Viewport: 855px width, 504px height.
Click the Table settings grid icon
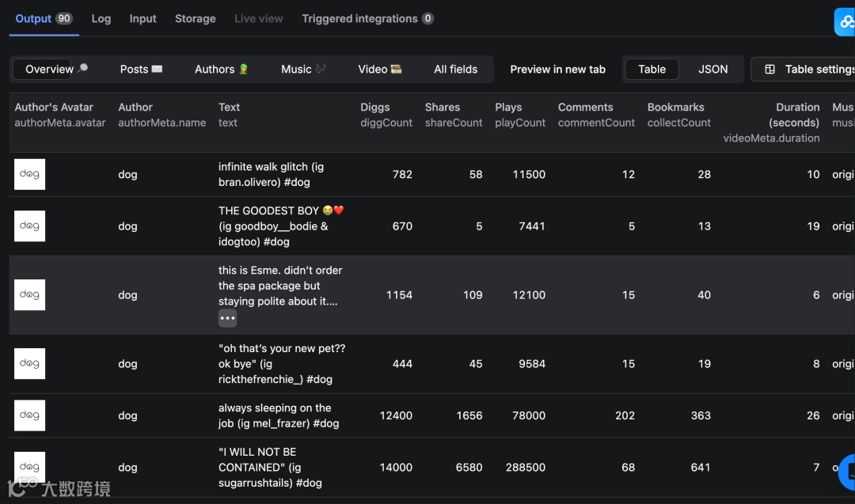click(769, 70)
